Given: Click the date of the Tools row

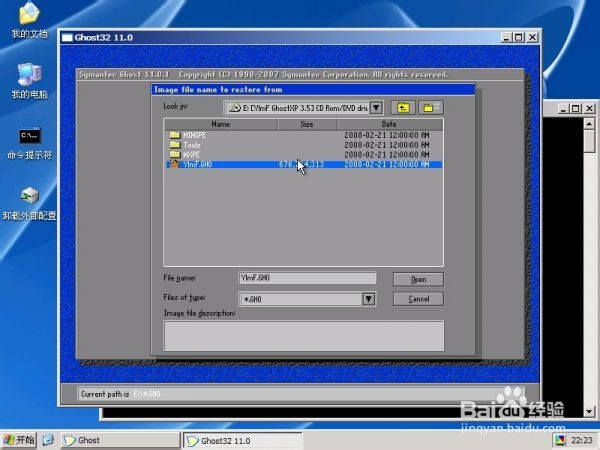Looking at the screenshot, I should (386, 145).
